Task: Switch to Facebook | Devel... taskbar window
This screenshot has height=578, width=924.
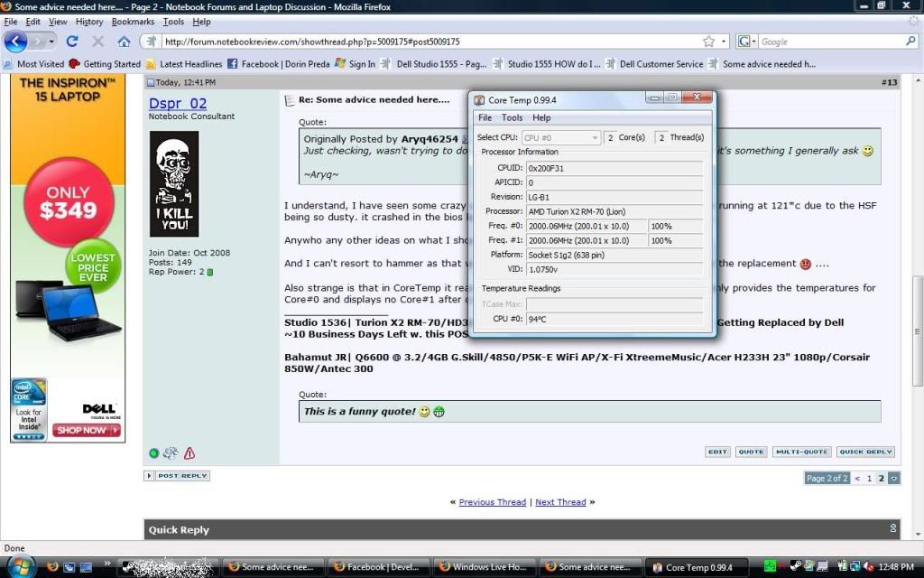Action: point(378,567)
